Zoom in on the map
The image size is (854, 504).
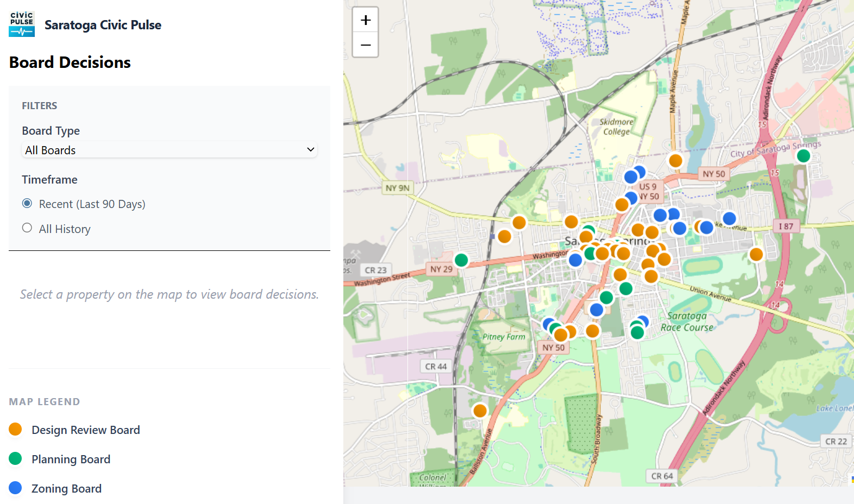[x=366, y=20]
